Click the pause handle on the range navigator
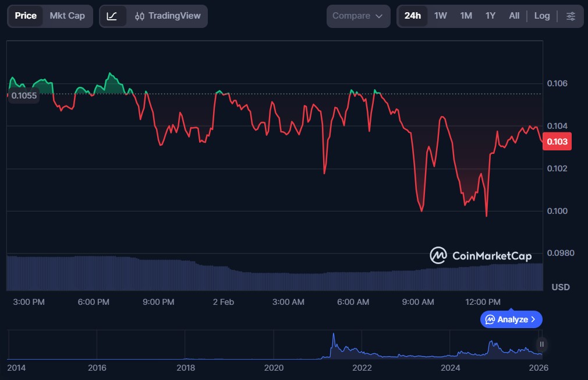 [541, 344]
